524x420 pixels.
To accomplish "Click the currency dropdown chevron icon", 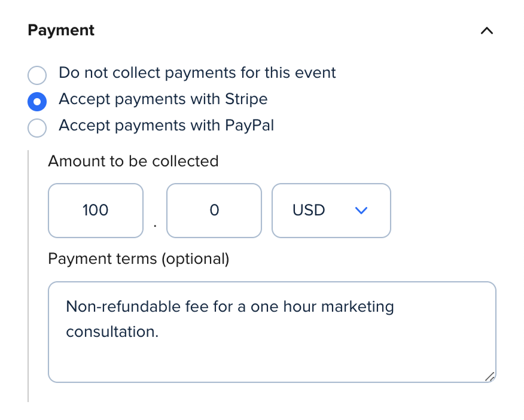I will point(361,211).
